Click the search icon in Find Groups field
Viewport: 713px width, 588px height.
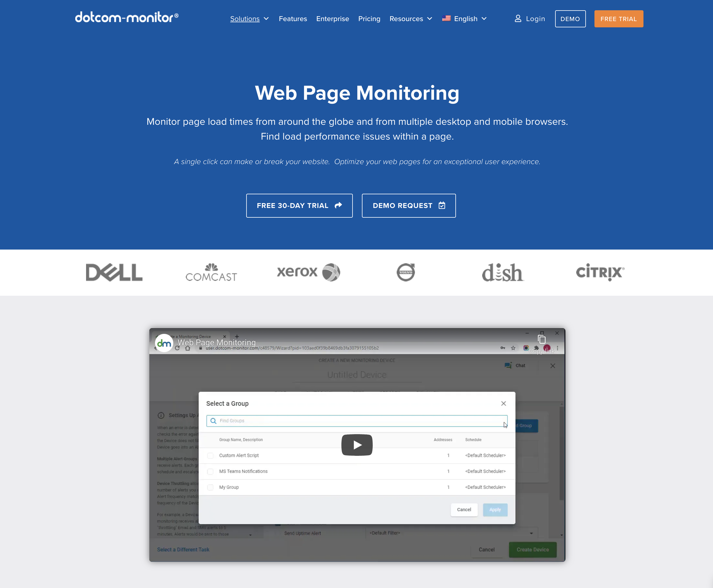(x=214, y=421)
